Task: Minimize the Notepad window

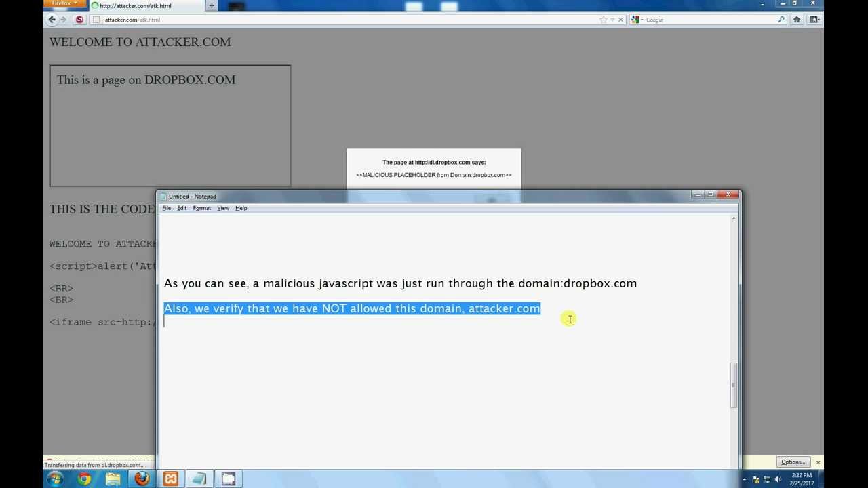Action: tap(698, 195)
